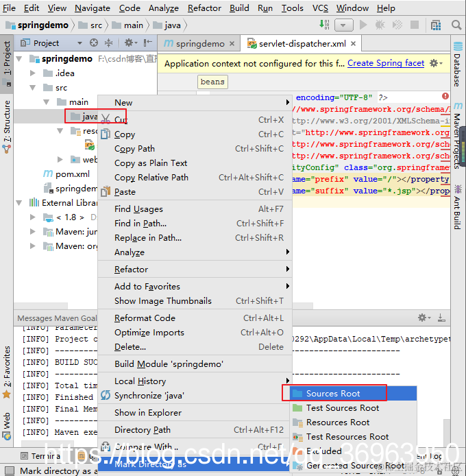Open the Database tool window
This screenshot has width=466, height=476.
coord(458,64)
